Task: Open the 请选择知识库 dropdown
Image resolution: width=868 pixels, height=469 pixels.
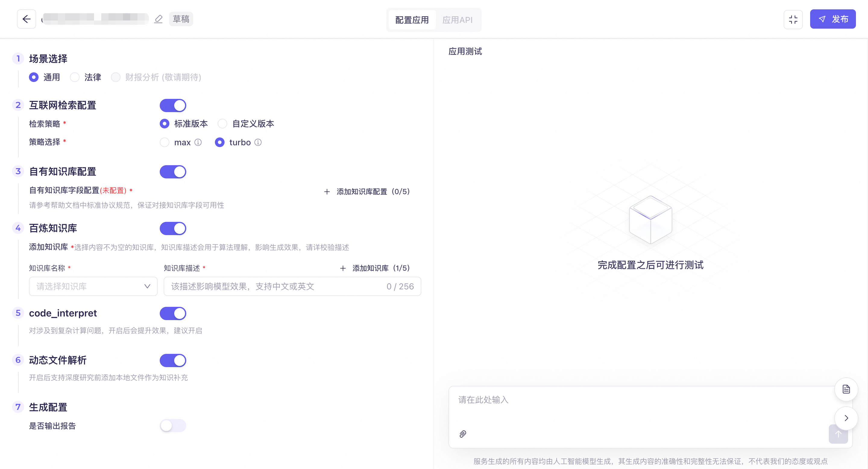Action: pos(93,286)
